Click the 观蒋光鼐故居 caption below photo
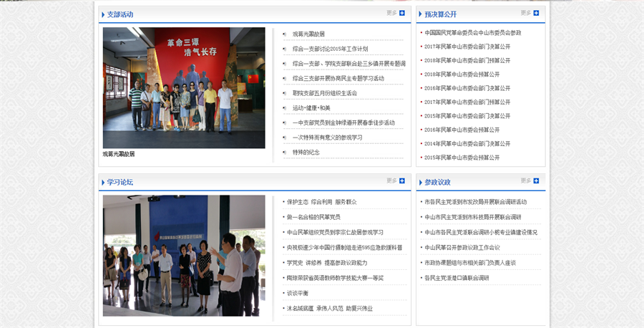 tap(119, 154)
